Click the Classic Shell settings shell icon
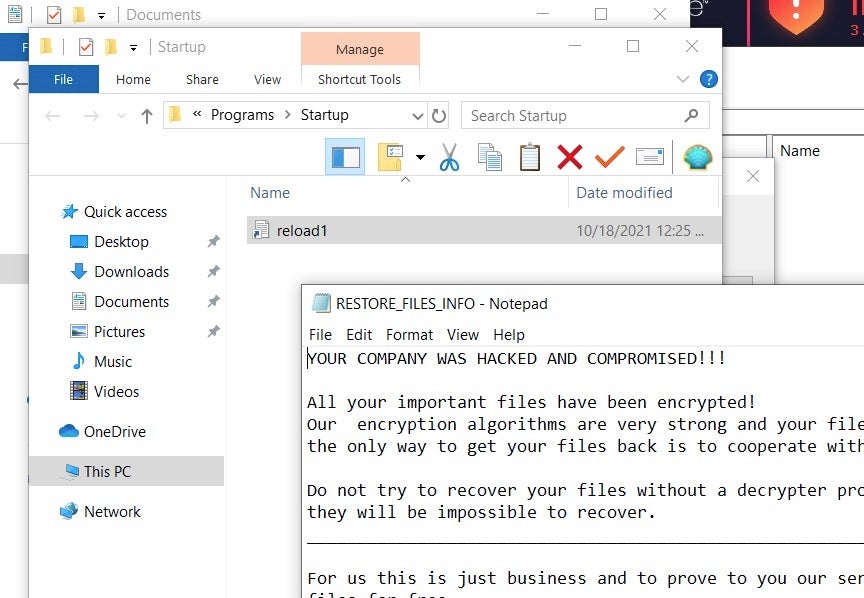This screenshot has height=598, width=864. point(697,157)
